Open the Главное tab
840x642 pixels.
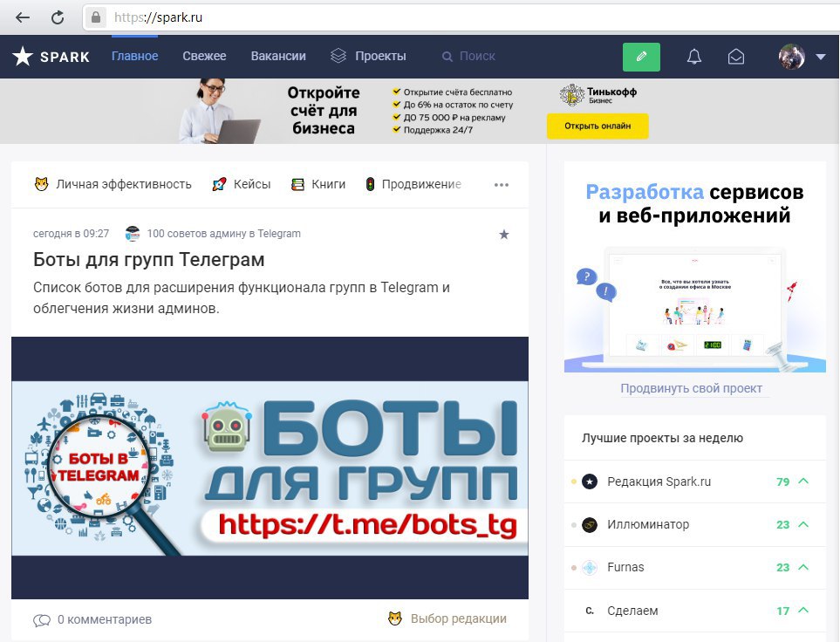tap(134, 57)
